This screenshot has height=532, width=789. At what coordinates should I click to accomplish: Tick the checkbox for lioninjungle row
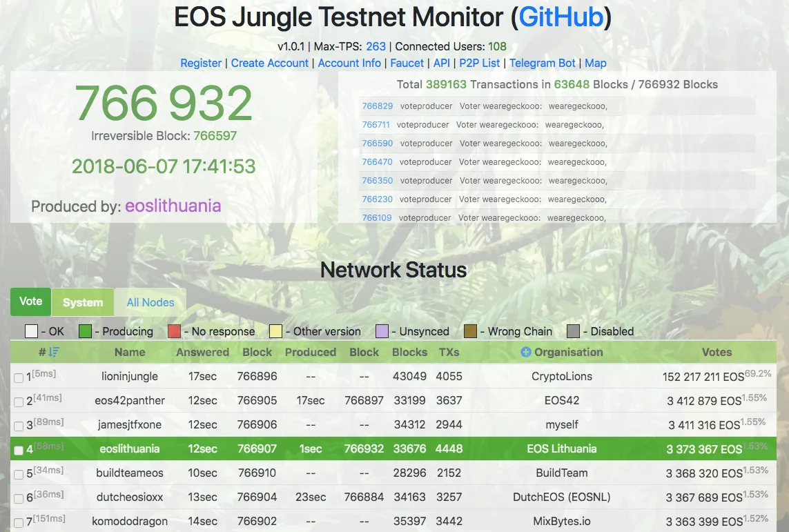pyautogui.click(x=19, y=377)
